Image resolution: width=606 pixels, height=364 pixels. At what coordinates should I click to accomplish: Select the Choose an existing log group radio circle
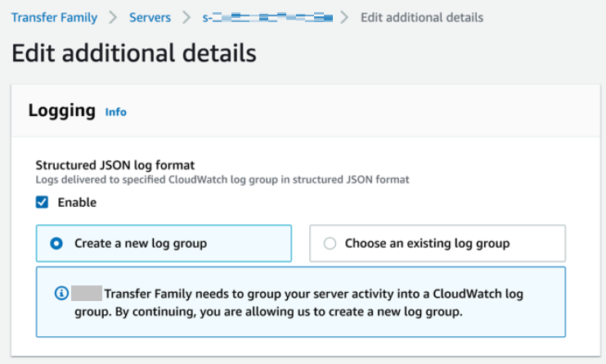pos(330,243)
